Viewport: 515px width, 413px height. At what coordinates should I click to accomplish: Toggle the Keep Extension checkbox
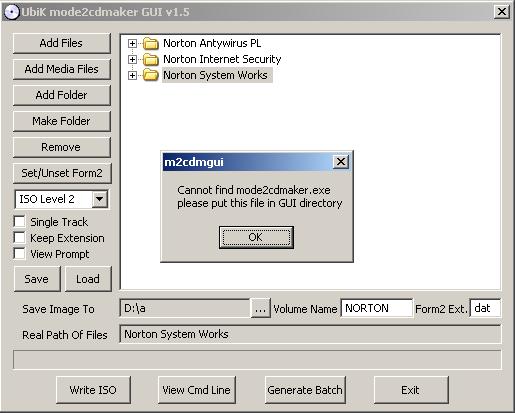(x=19, y=238)
